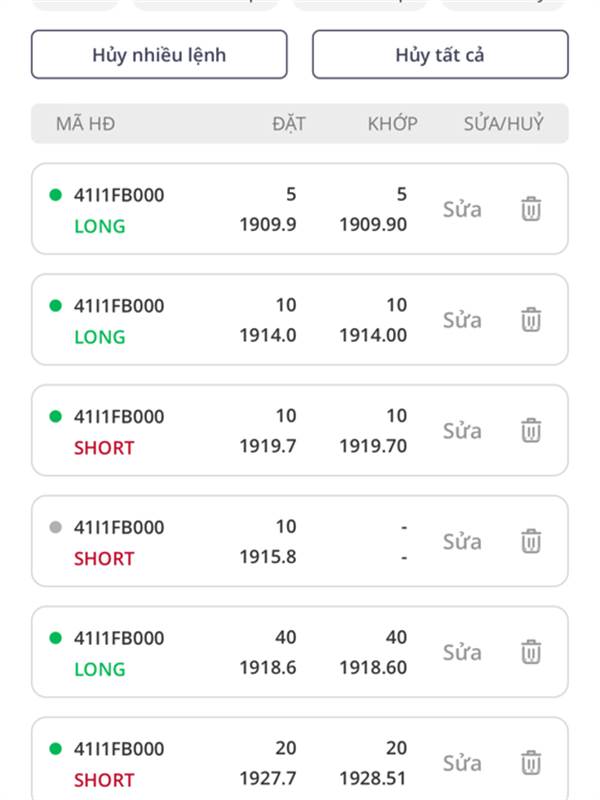Screen dimensions: 600x800
Task: Click Sửa on the 40-contract LONG order
Action: click(x=462, y=653)
